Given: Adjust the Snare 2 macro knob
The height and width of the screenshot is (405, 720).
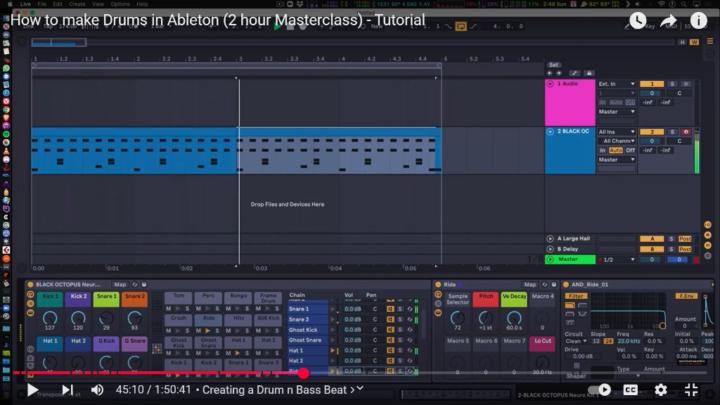Looking at the screenshot, I should pyautogui.click(x=135, y=317).
